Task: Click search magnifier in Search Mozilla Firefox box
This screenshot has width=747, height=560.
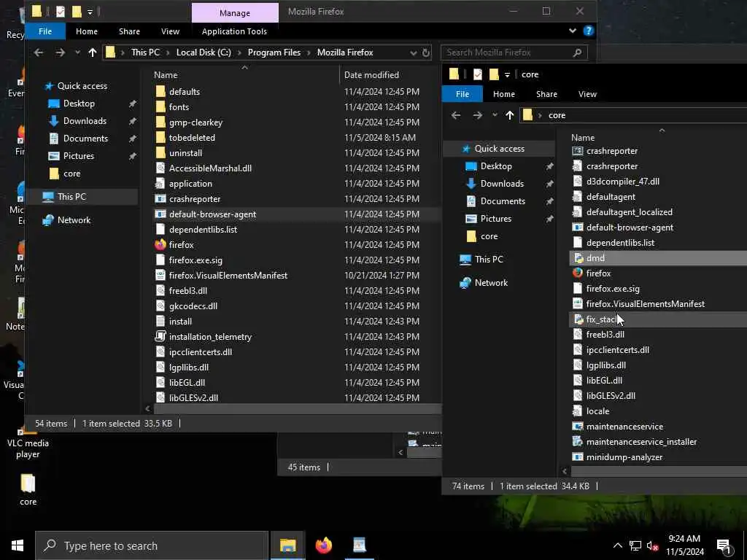Action: tap(578, 52)
